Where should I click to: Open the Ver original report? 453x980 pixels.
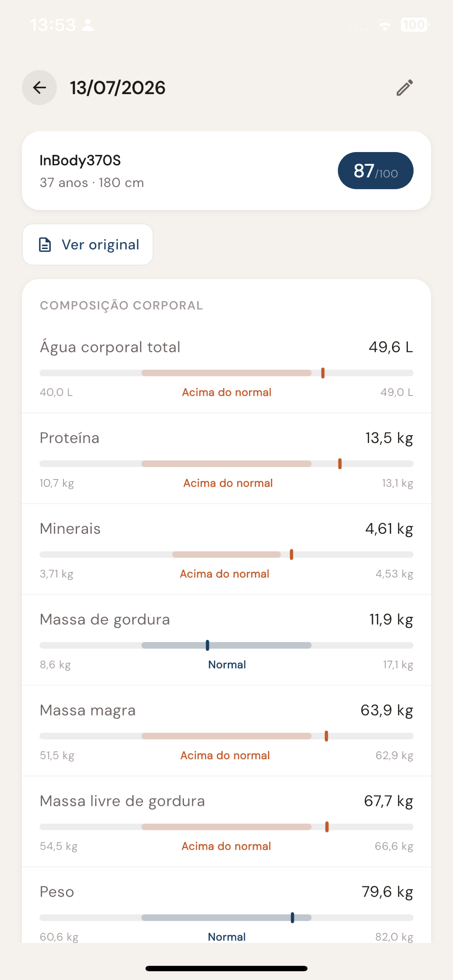87,244
